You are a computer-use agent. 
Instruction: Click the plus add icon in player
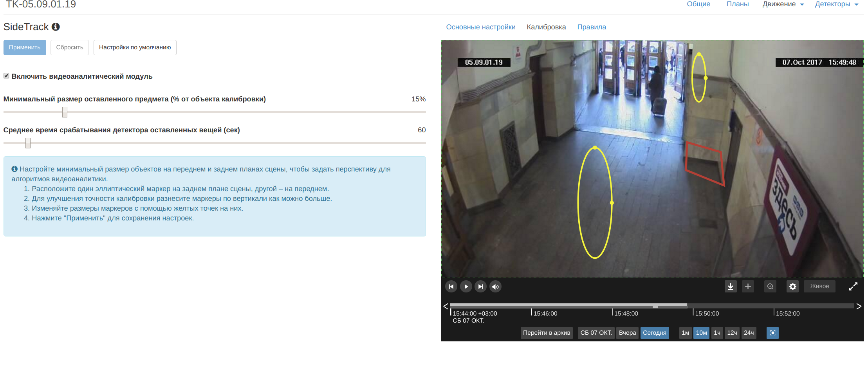point(748,287)
